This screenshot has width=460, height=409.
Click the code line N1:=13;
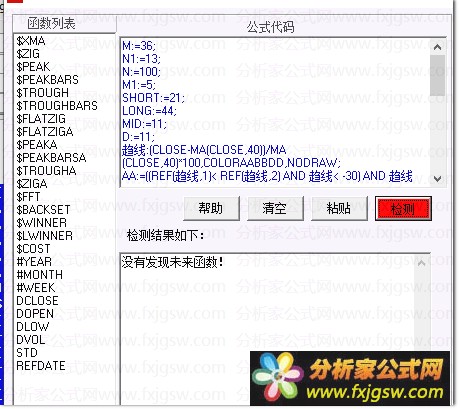[x=141, y=58]
